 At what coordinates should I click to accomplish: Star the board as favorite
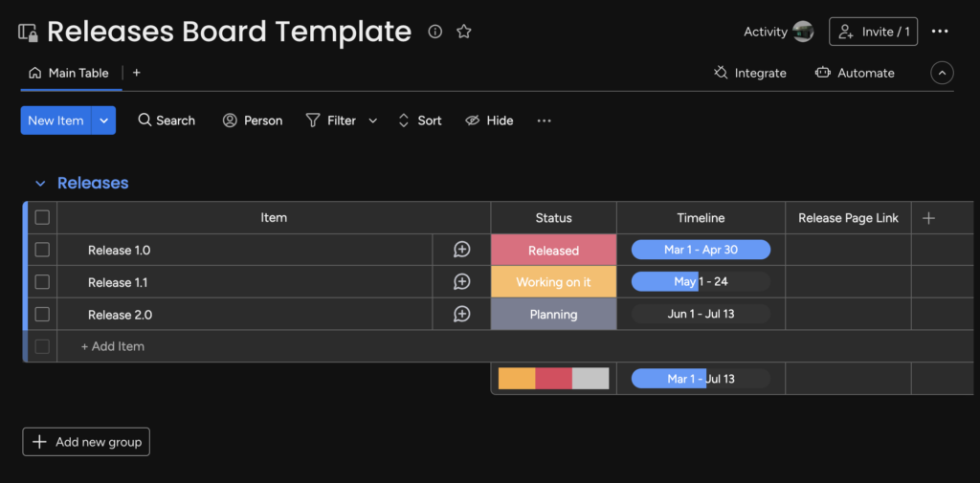tap(464, 32)
